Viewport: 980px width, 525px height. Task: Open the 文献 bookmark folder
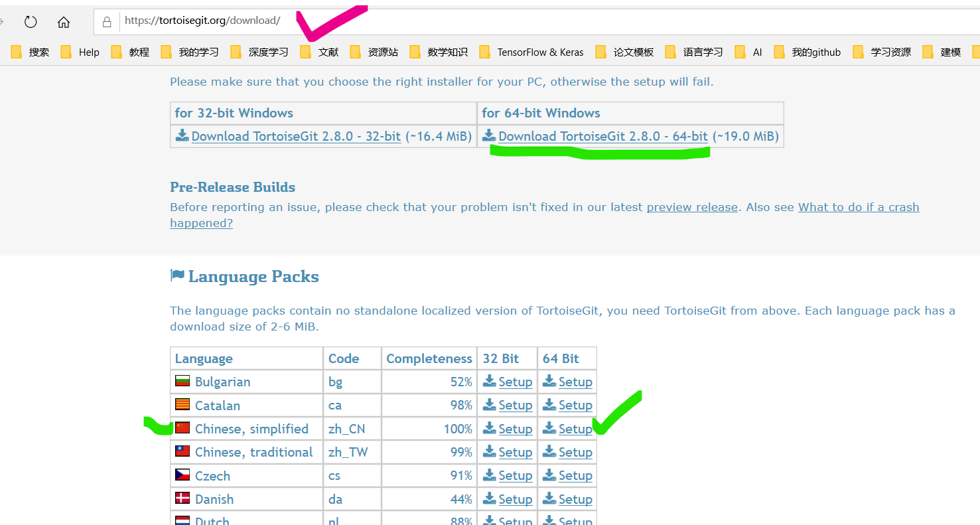tap(320, 52)
